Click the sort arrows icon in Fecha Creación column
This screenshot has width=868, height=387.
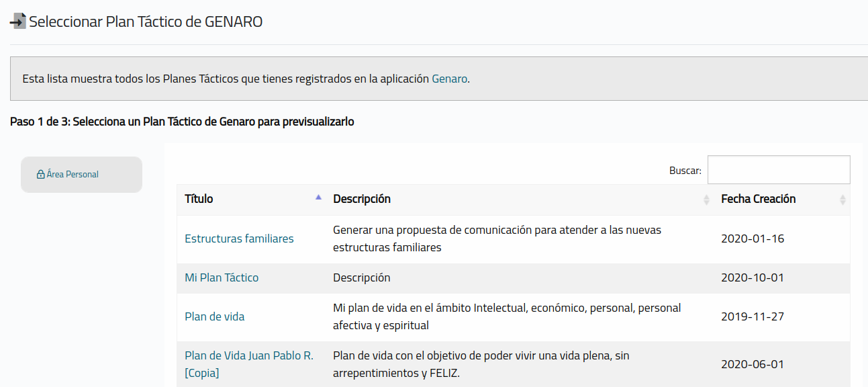842,200
